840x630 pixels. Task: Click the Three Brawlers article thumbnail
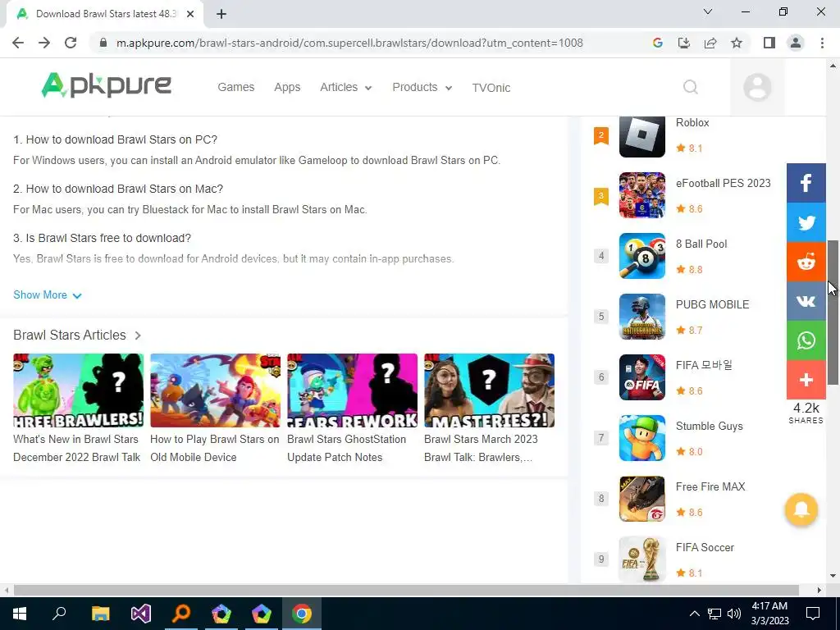click(x=78, y=390)
